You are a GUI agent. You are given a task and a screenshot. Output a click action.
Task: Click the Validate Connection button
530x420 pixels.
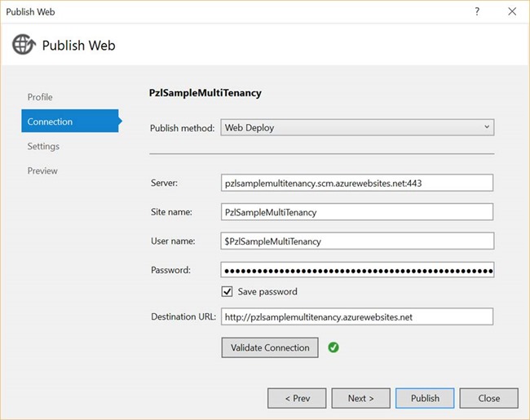[270, 347]
